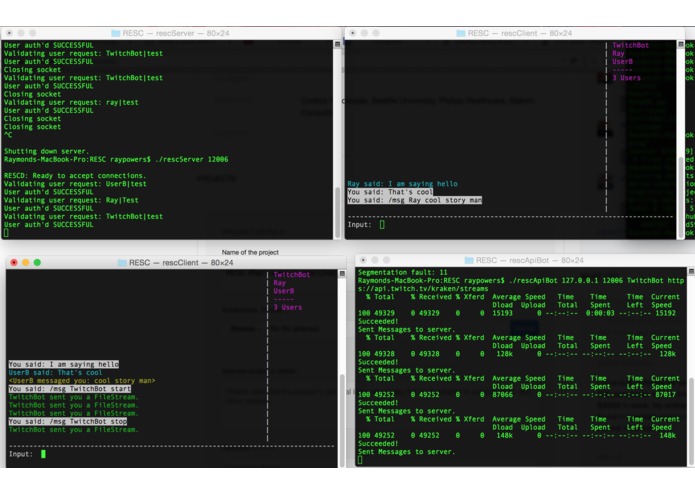Click 'You said: I am saying hello' line
The width and height of the screenshot is (695, 494).
tap(64, 364)
